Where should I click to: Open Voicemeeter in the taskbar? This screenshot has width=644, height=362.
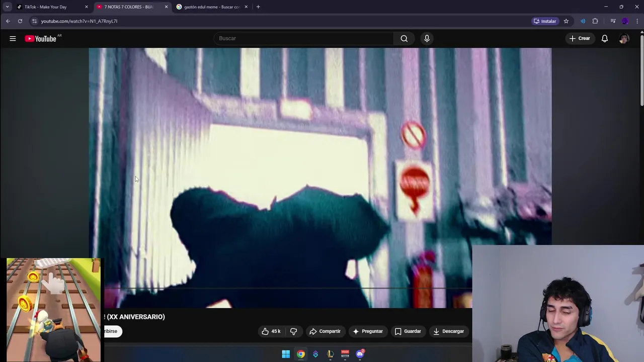click(x=345, y=354)
